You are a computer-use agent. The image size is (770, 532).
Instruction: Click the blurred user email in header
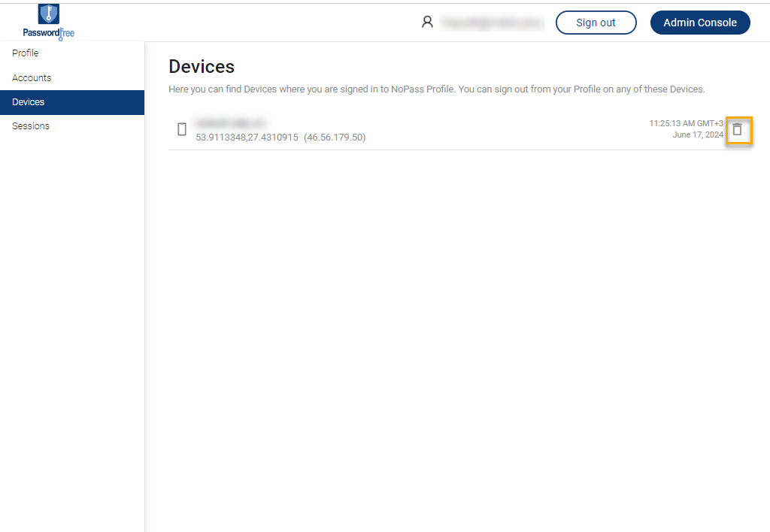point(492,23)
